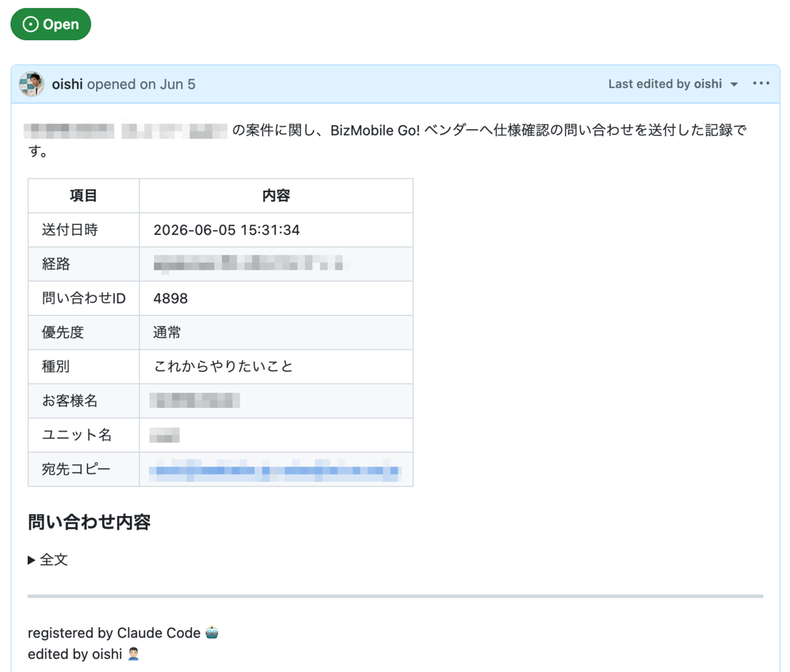Click the 宛先コピー row label
790x672 pixels.
(76, 469)
